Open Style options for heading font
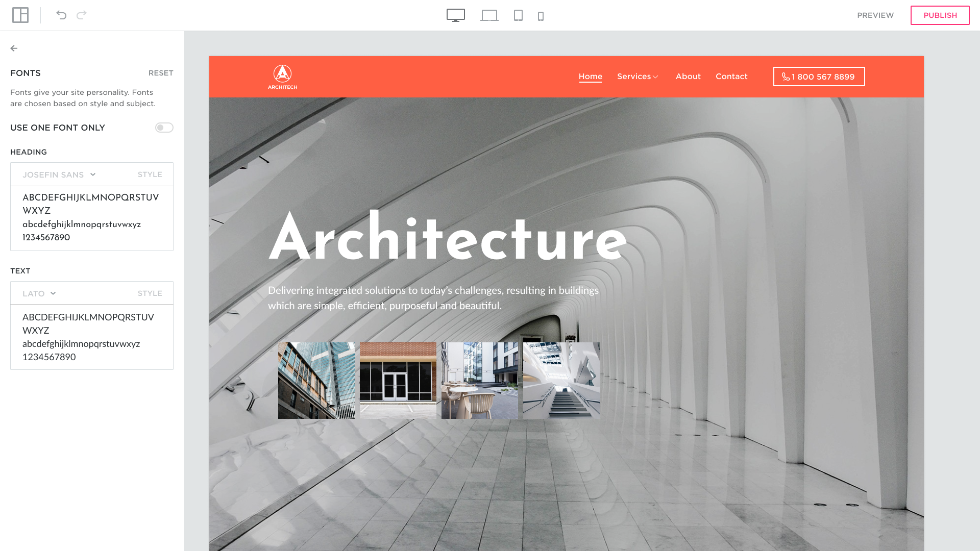980x551 pixels. coord(150,174)
